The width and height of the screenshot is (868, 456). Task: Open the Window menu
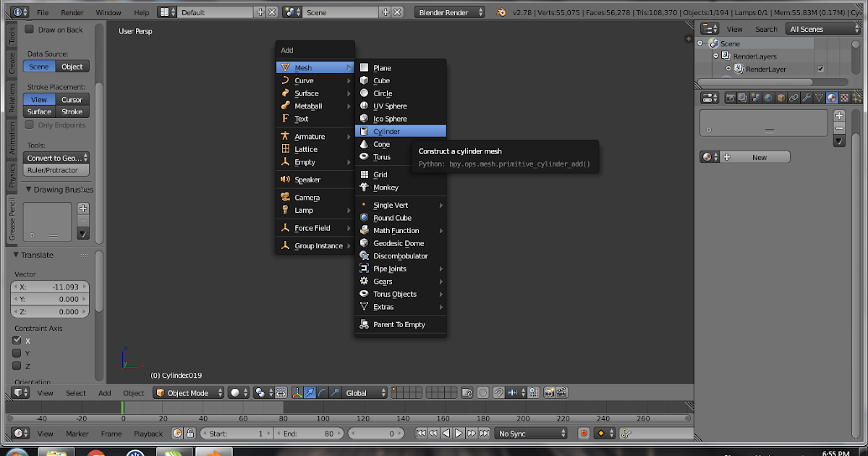click(x=109, y=12)
